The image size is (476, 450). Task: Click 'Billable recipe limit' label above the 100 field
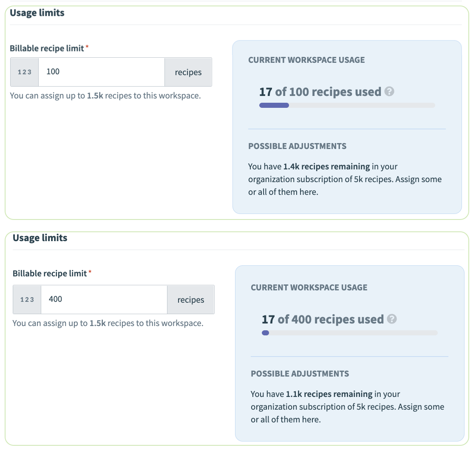[x=47, y=48]
